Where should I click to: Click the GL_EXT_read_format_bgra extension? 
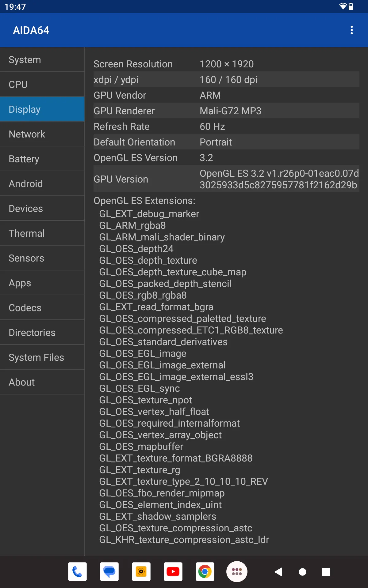click(x=156, y=307)
